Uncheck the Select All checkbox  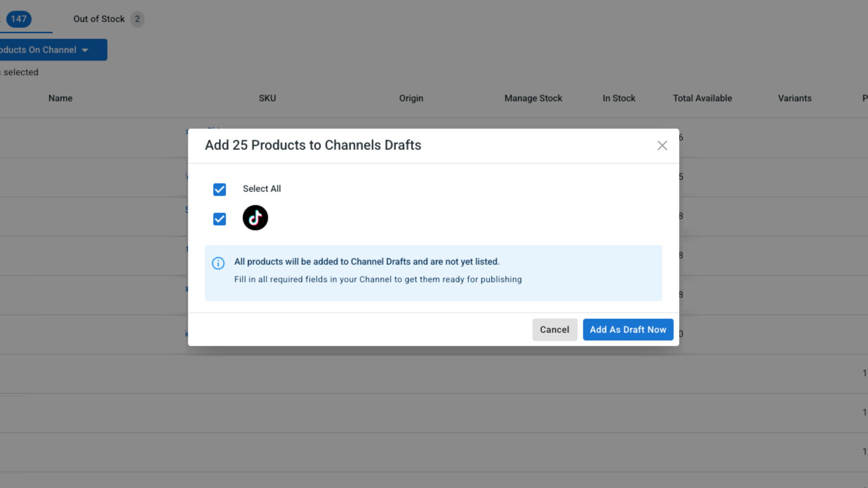[219, 189]
